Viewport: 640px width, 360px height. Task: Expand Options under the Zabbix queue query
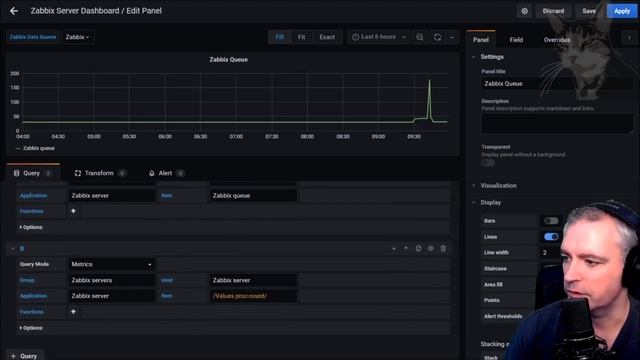tap(31, 227)
